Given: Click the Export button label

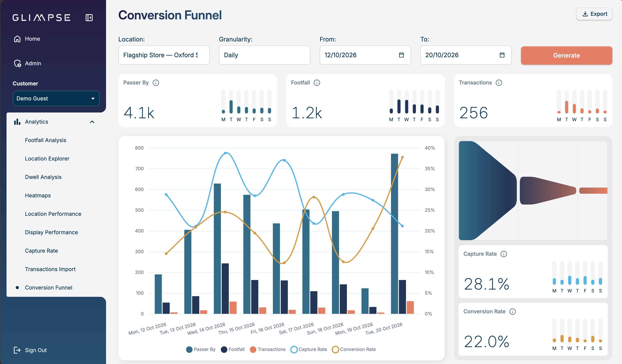Looking at the screenshot, I should coord(599,14).
